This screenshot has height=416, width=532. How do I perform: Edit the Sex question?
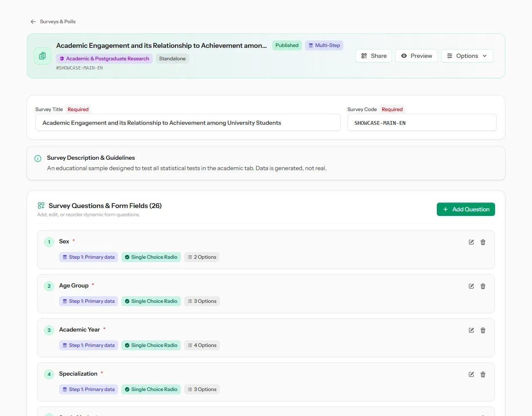[x=471, y=242]
